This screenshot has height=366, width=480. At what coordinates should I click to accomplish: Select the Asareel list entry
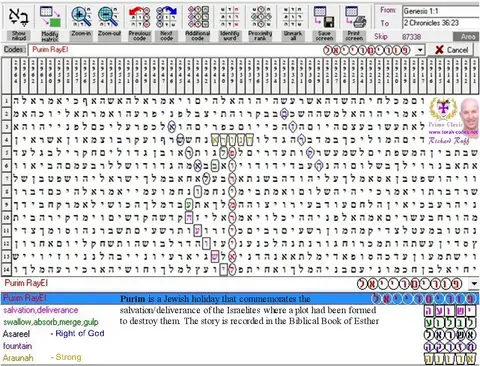[x=16, y=334]
